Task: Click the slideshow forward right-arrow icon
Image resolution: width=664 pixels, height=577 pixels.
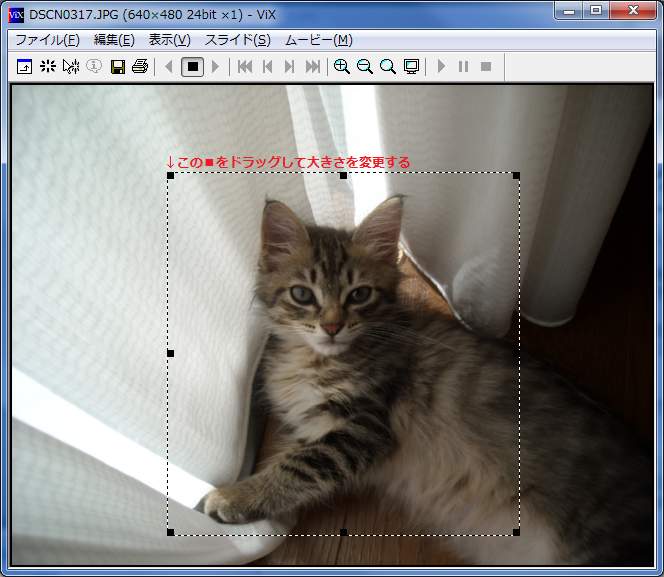Action: pyautogui.click(x=215, y=66)
